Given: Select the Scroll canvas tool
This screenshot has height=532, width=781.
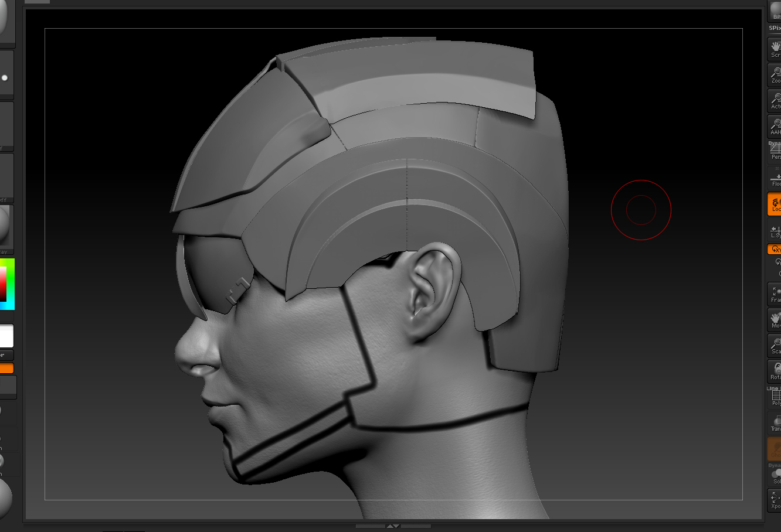Looking at the screenshot, I should click(775, 49).
